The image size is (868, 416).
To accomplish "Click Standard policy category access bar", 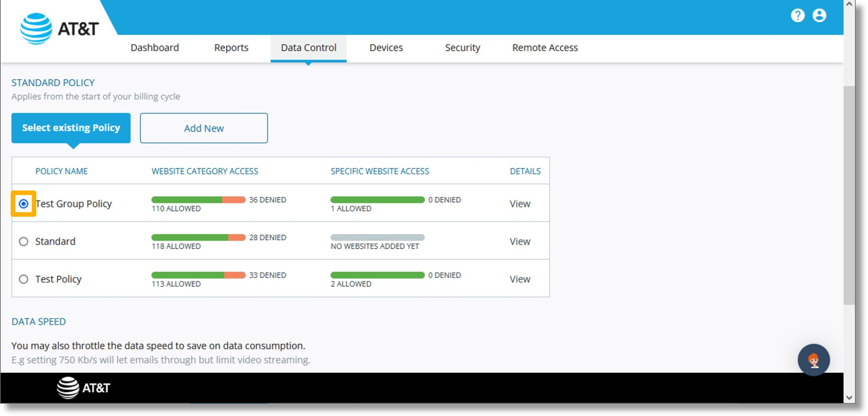I will tap(198, 237).
